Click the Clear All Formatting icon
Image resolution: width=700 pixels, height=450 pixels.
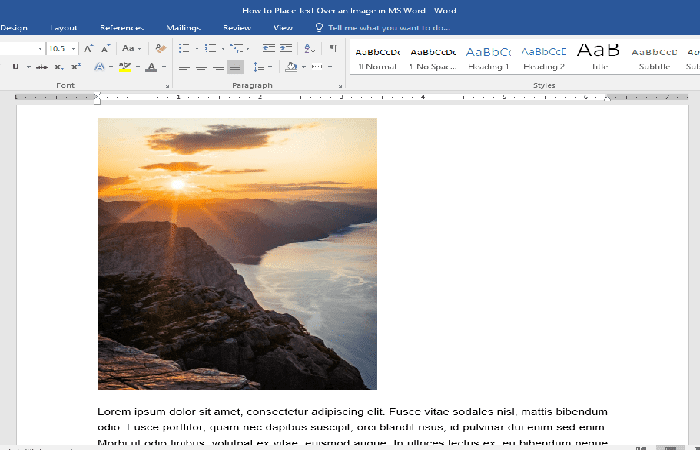click(161, 48)
